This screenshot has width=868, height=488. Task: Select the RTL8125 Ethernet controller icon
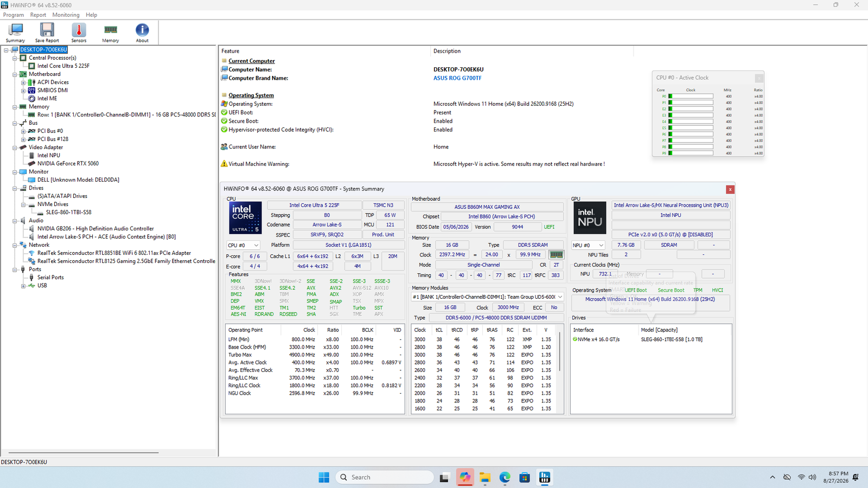point(31,261)
